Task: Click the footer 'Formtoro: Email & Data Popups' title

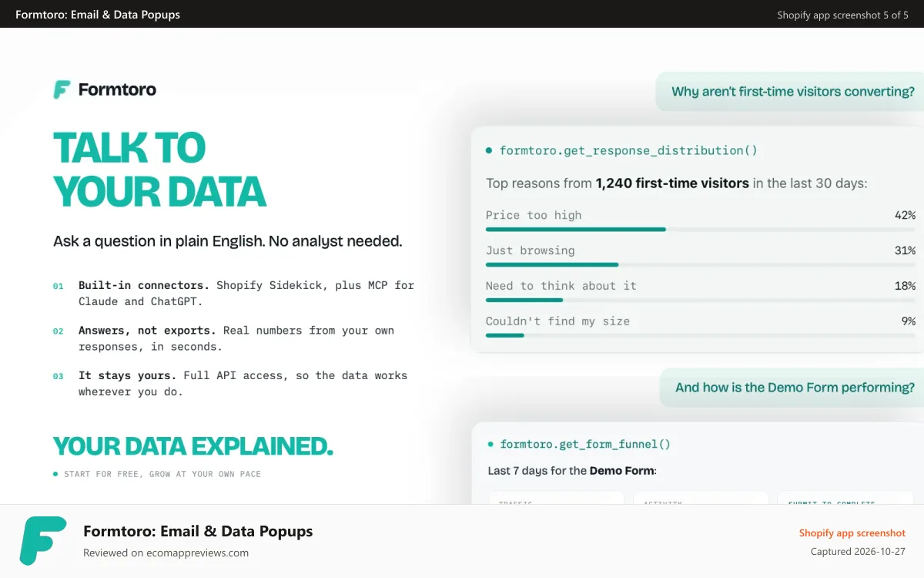Action: point(198,531)
